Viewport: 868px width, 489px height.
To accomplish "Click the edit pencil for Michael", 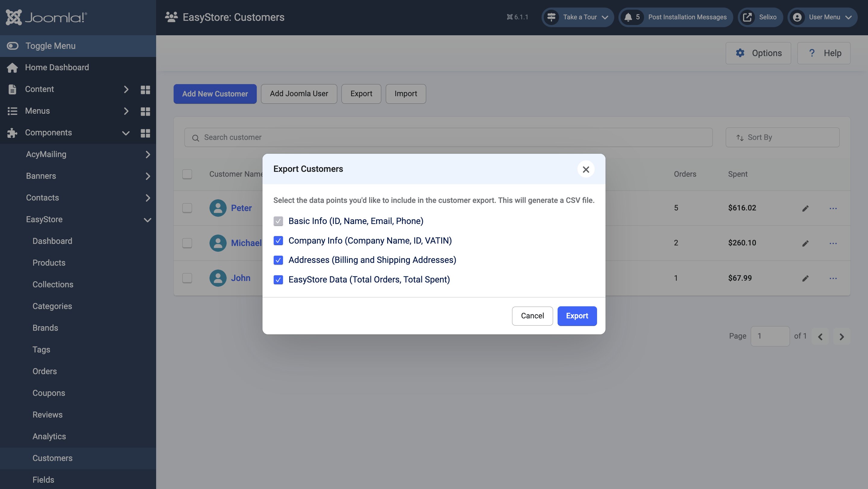I will click(x=805, y=243).
